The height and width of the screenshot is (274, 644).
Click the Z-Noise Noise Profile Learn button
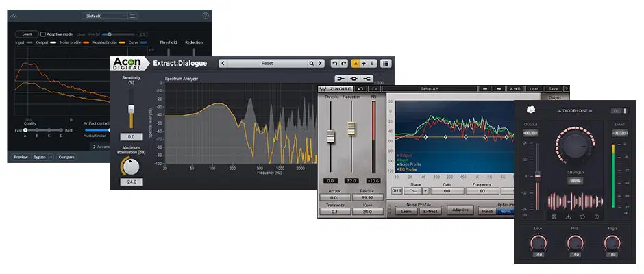(x=406, y=211)
